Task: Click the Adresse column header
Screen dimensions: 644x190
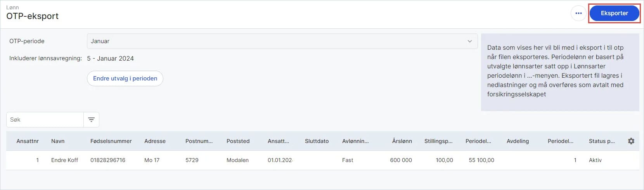Action: pyautogui.click(x=155, y=141)
